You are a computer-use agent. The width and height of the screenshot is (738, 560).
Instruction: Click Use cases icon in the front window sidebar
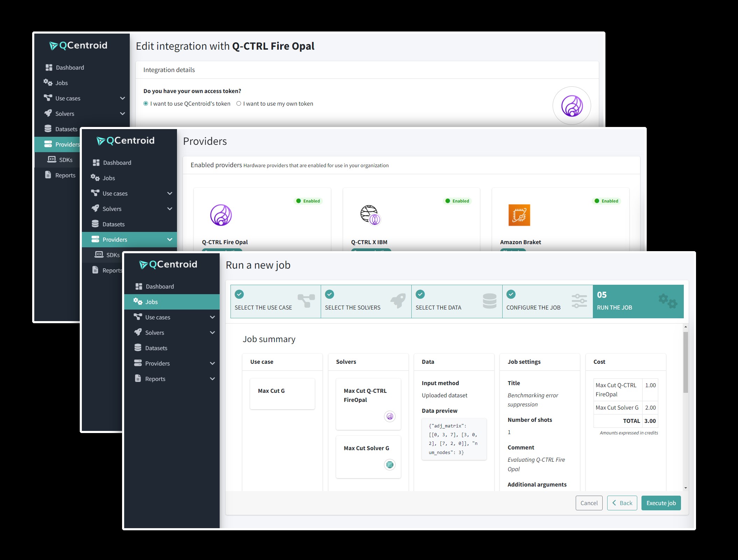138,317
